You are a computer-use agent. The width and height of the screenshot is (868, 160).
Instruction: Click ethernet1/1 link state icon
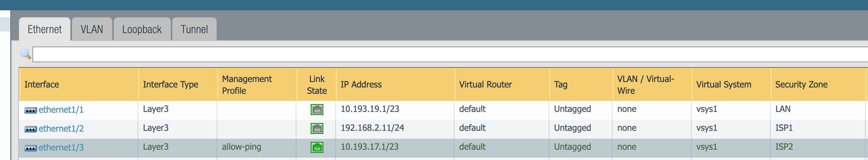317,110
